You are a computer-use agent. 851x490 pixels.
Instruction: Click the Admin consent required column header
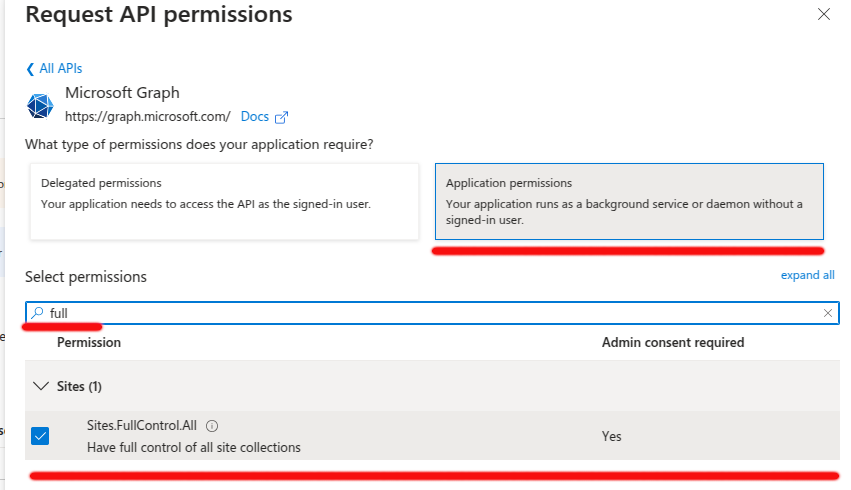pos(672,342)
